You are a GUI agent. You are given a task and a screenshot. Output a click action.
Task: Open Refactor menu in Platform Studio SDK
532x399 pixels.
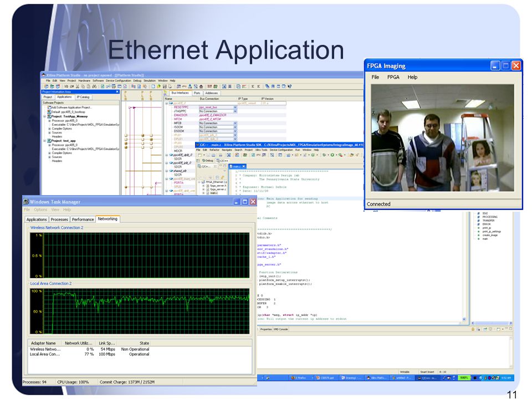(214, 150)
